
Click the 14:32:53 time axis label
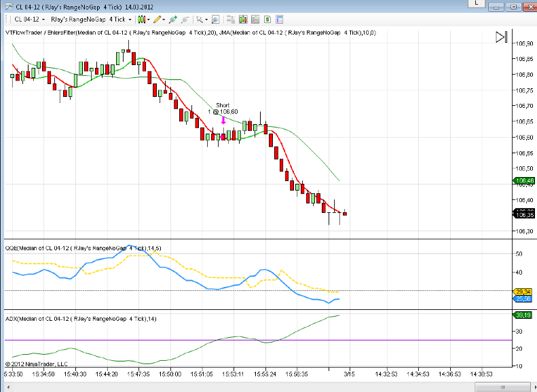coord(386,374)
